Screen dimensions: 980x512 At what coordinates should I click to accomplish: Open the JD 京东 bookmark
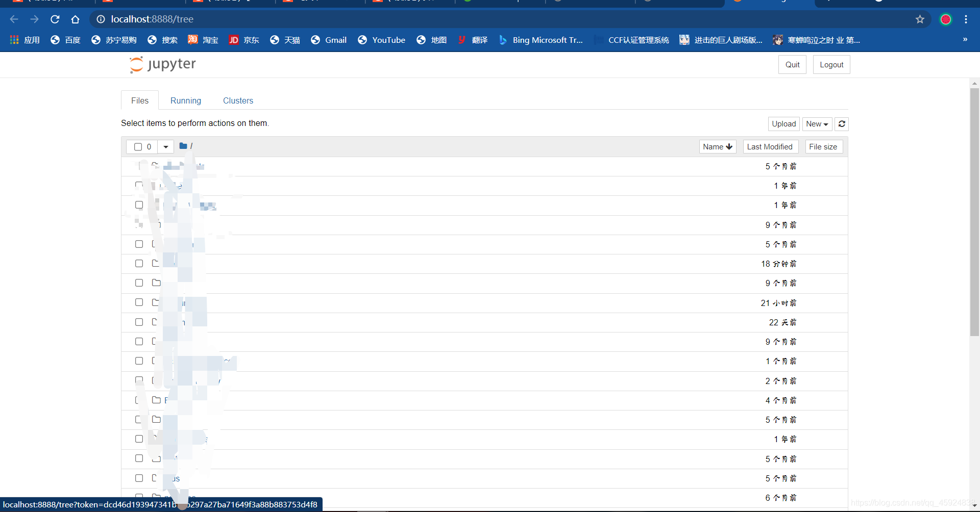[244, 40]
